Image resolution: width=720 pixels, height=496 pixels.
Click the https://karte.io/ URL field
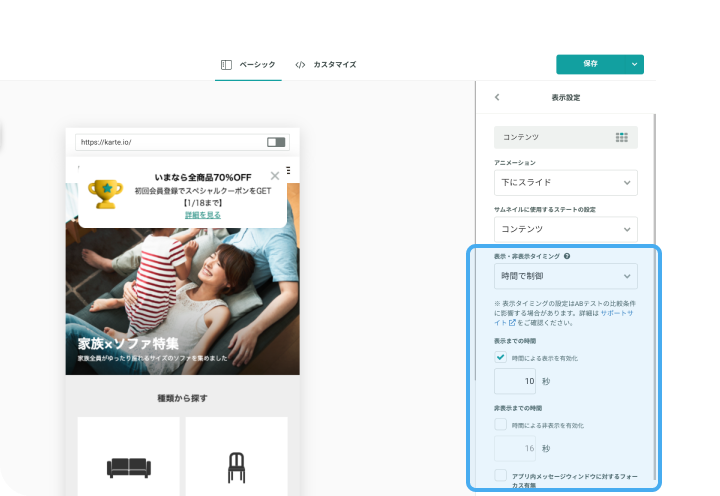182,142
